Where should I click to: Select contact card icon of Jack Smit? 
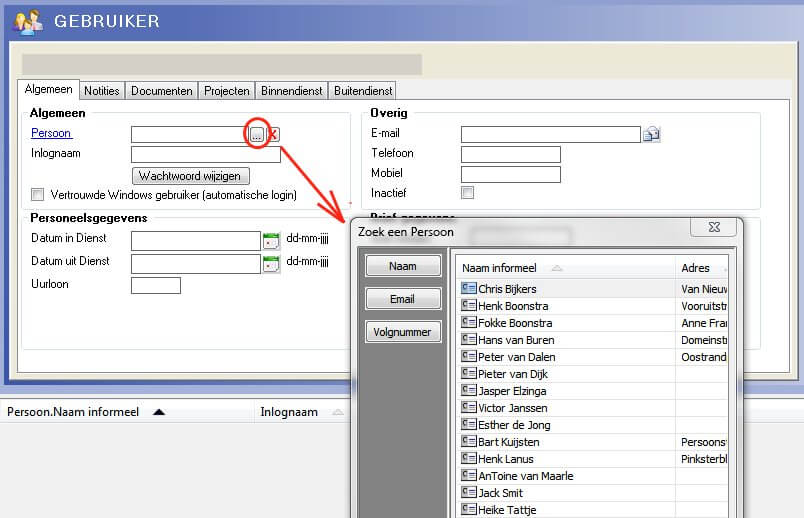pos(469,492)
